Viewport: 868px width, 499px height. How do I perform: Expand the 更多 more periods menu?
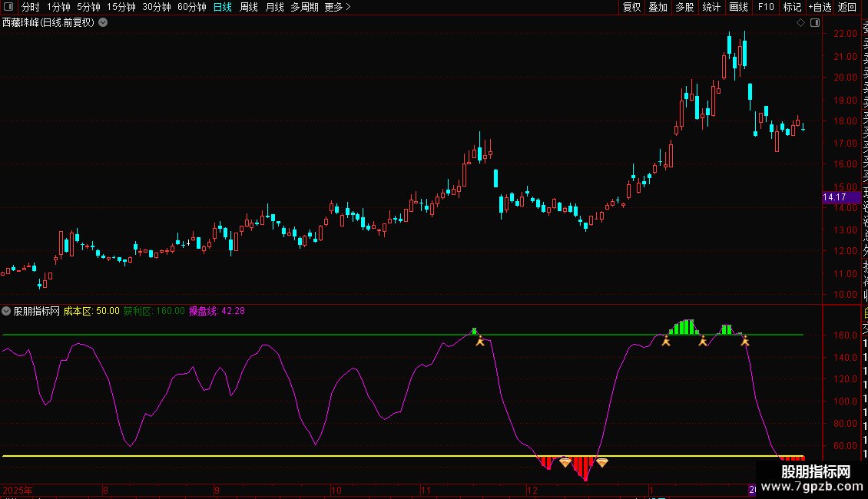337,7
